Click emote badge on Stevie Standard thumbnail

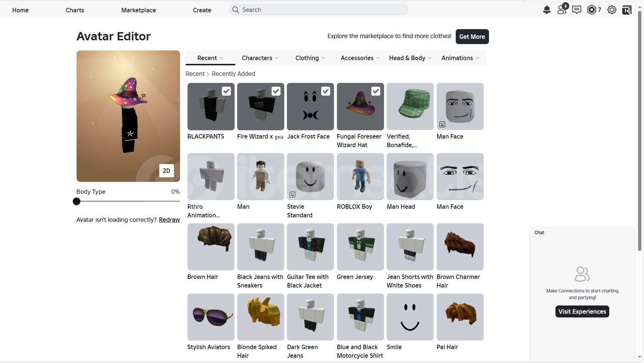[x=292, y=195]
